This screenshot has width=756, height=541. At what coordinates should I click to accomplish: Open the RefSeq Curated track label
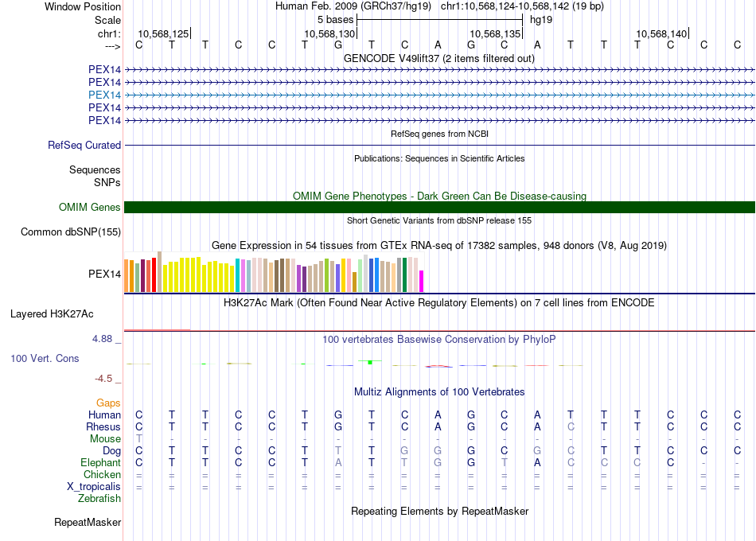pos(84,146)
